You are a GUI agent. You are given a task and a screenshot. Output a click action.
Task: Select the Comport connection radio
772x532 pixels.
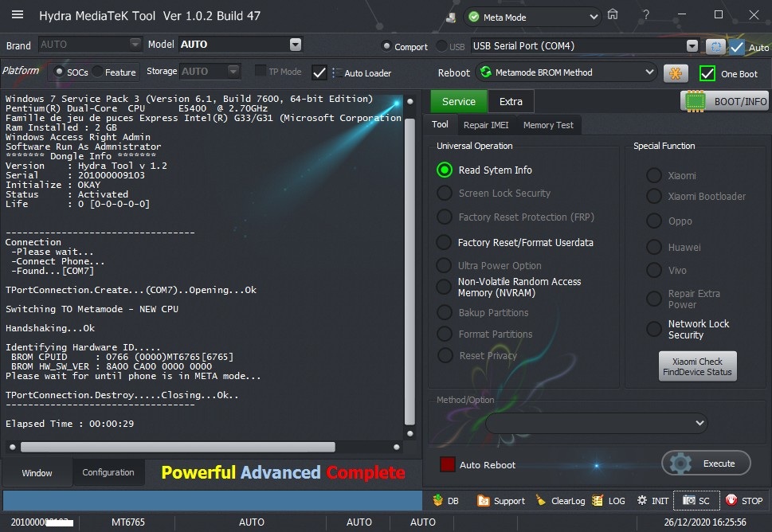pos(386,46)
